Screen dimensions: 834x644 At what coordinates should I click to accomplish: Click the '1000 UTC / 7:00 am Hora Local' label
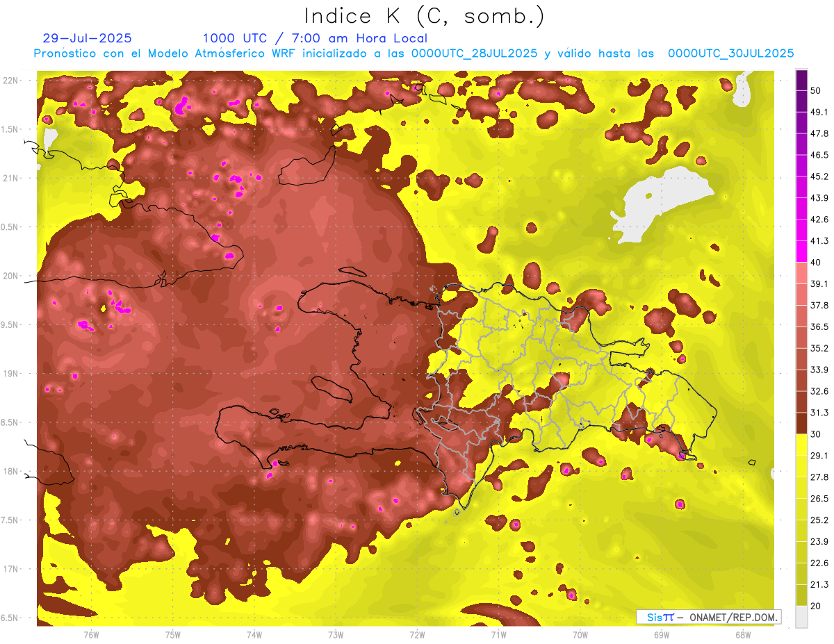pos(315,38)
